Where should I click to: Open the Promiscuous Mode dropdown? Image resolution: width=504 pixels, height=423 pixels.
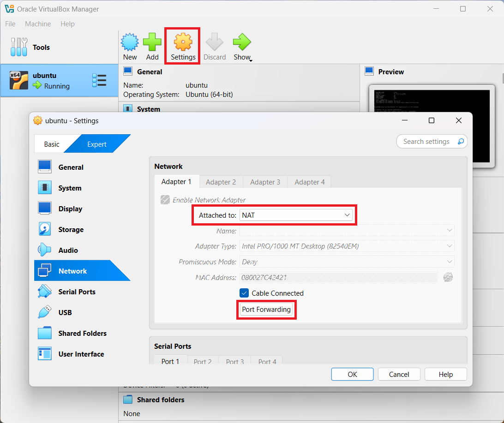point(347,262)
